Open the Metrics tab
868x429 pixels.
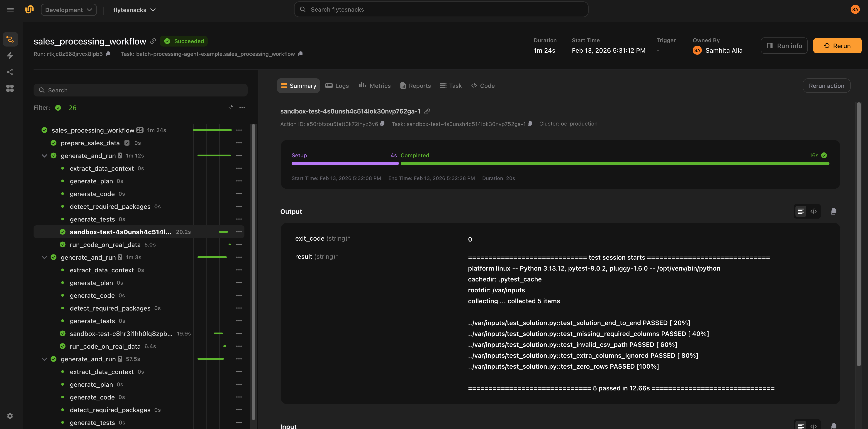[375, 86]
